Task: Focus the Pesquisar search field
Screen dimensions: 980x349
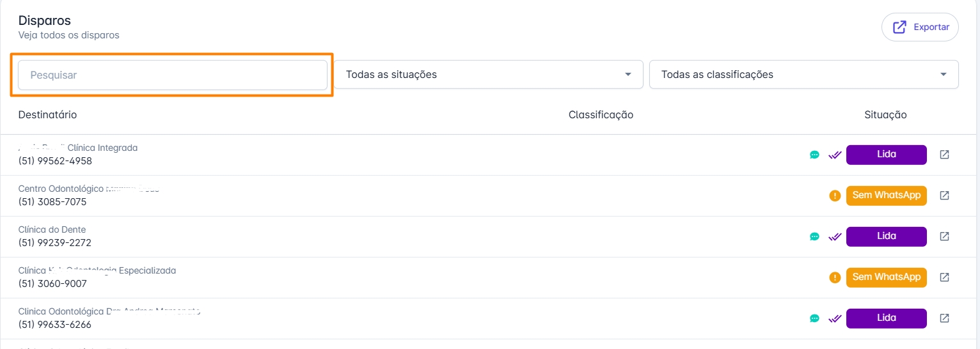Action: click(x=173, y=75)
